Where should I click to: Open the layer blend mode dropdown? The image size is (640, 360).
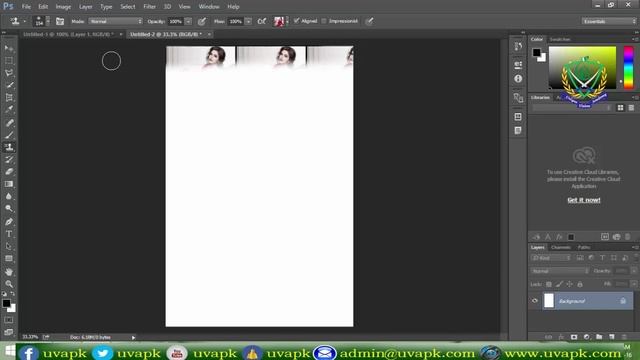[x=560, y=271]
